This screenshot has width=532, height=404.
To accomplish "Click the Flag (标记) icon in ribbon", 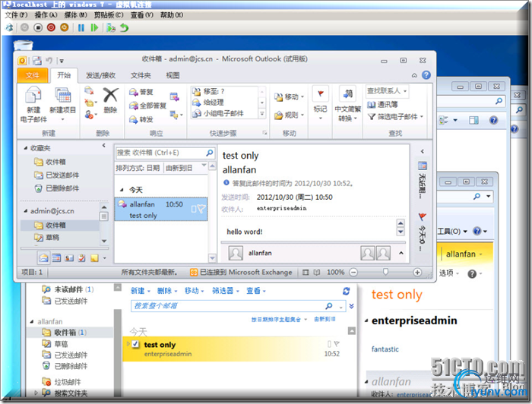I will click(320, 94).
